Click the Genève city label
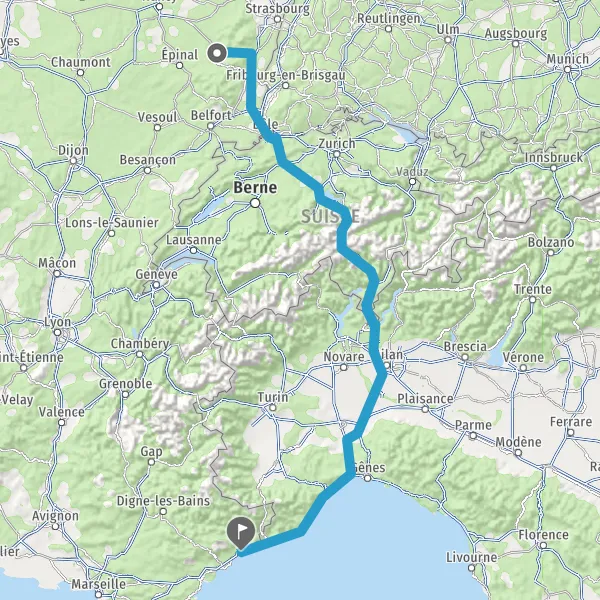The width and height of the screenshot is (600, 600). pyautogui.click(x=157, y=274)
